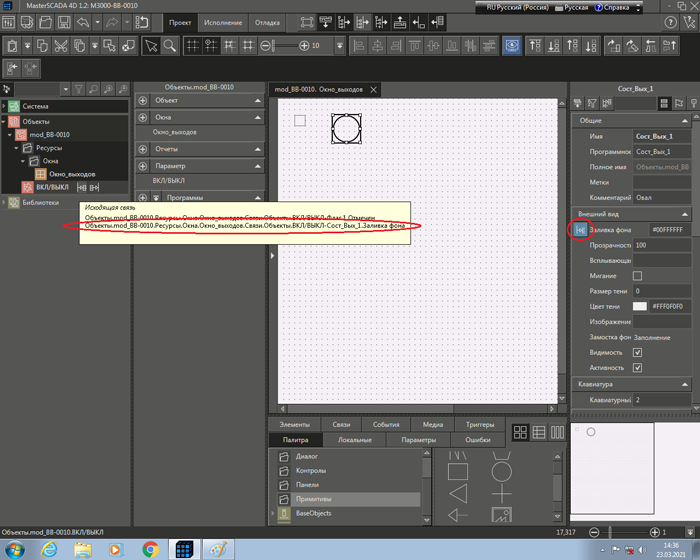Uncheck the Активность checkbox

tap(638, 368)
